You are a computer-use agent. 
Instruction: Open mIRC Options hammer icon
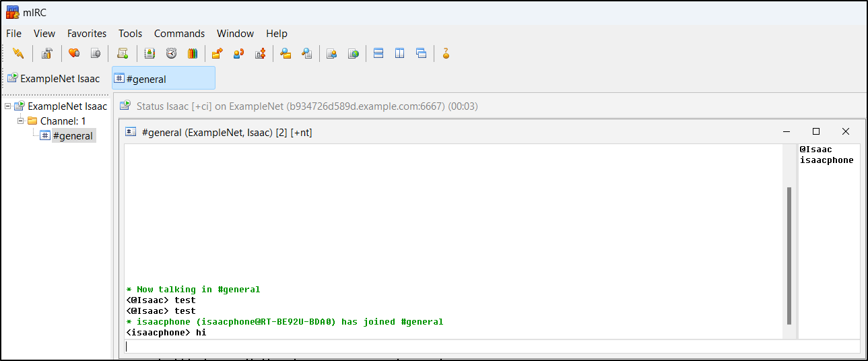46,53
